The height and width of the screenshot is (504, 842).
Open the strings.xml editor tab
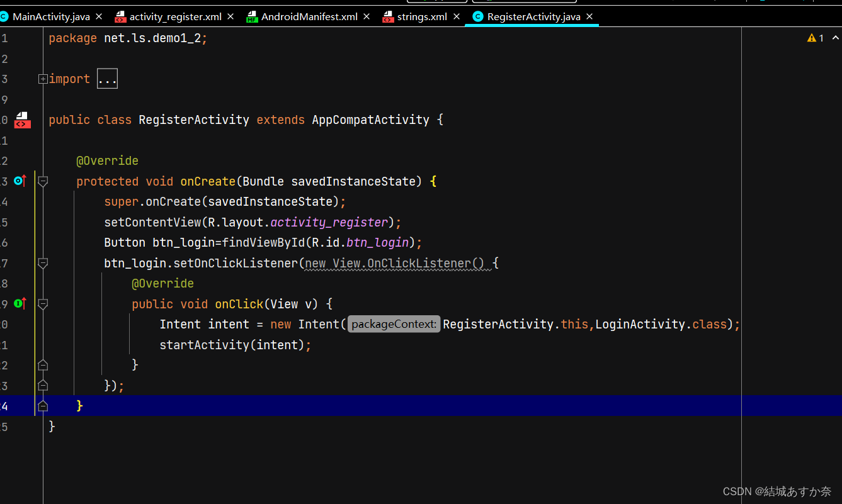tap(422, 16)
